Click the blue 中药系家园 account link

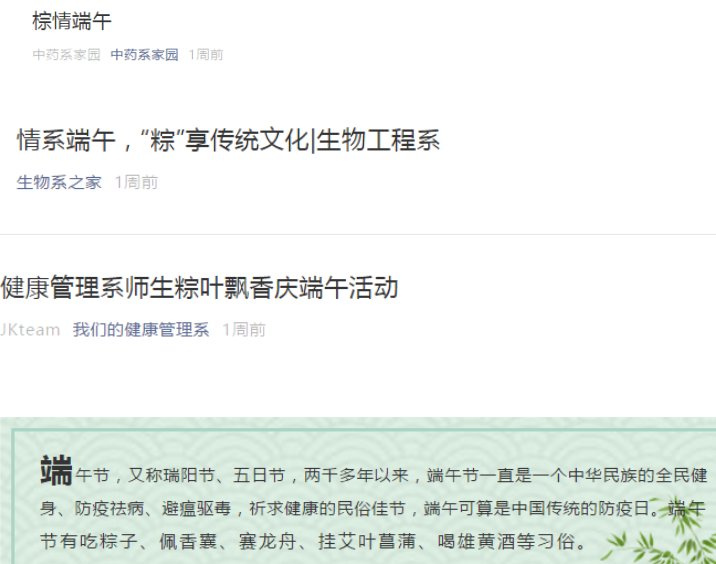click(144, 55)
